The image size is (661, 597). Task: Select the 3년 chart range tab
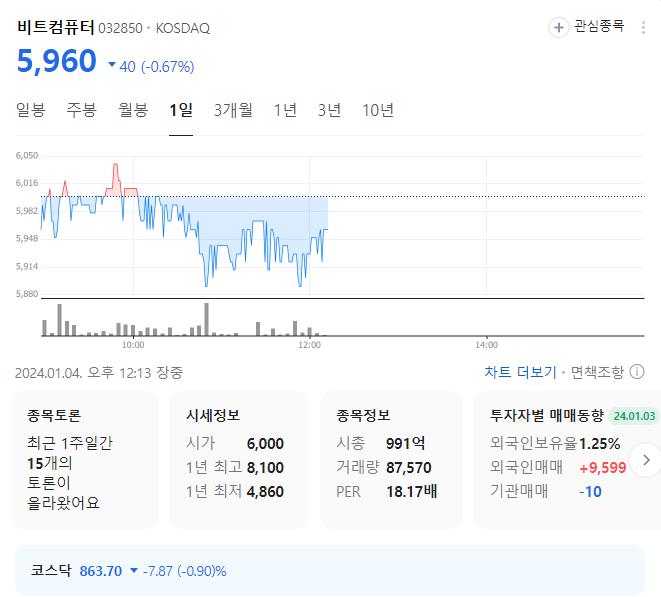pos(329,110)
